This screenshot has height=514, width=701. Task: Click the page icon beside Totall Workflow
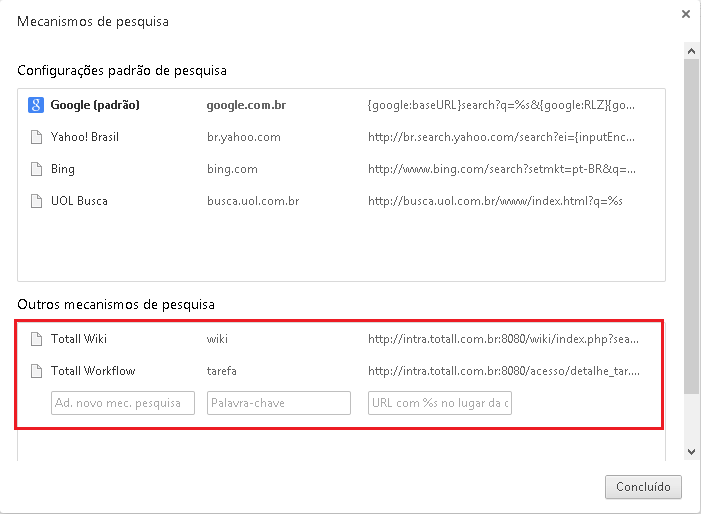(x=36, y=371)
